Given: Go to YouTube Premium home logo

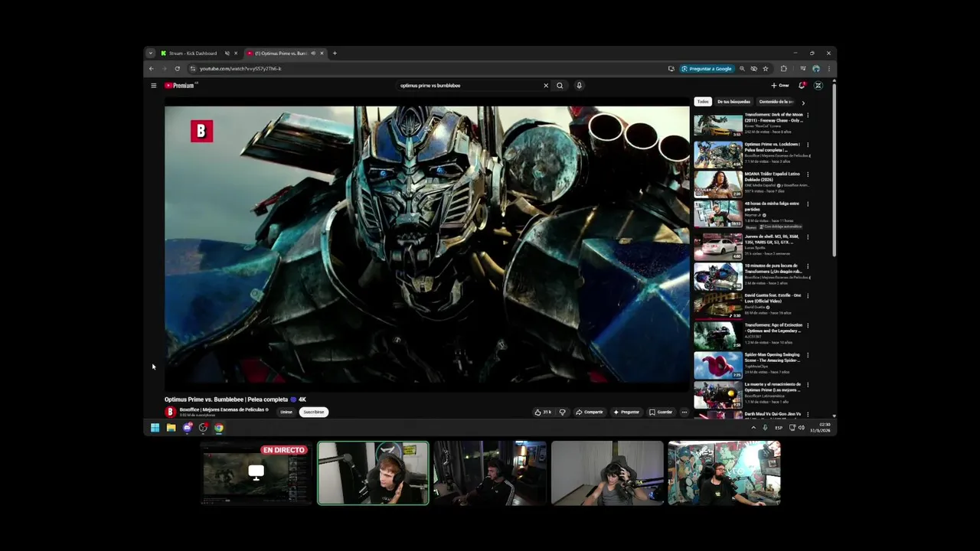Looking at the screenshot, I should coord(181,86).
